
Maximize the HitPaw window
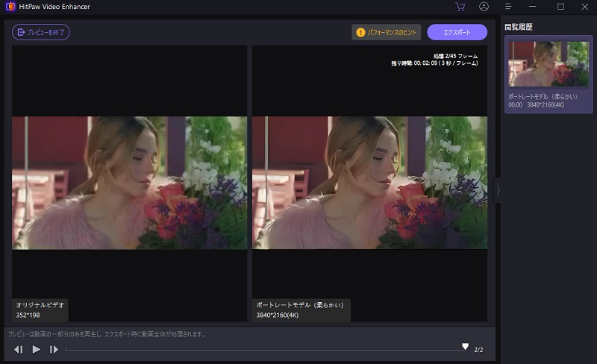tap(560, 7)
